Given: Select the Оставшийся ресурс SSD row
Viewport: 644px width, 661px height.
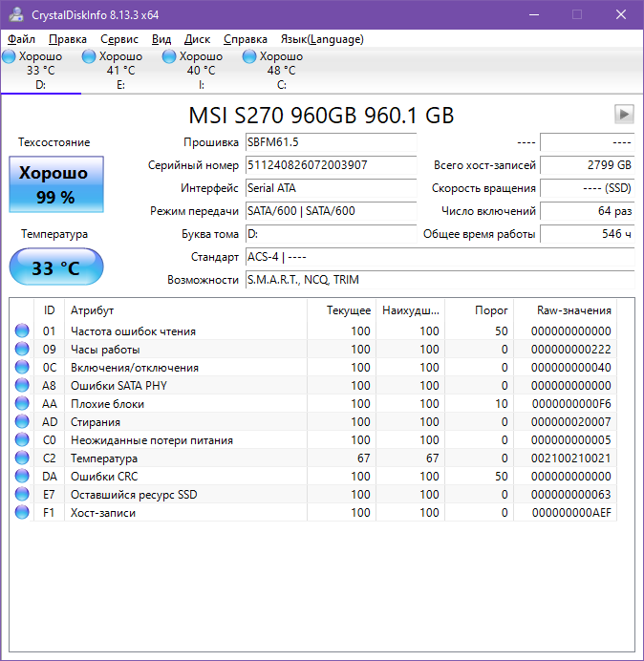Looking at the screenshot, I should coord(313,494).
